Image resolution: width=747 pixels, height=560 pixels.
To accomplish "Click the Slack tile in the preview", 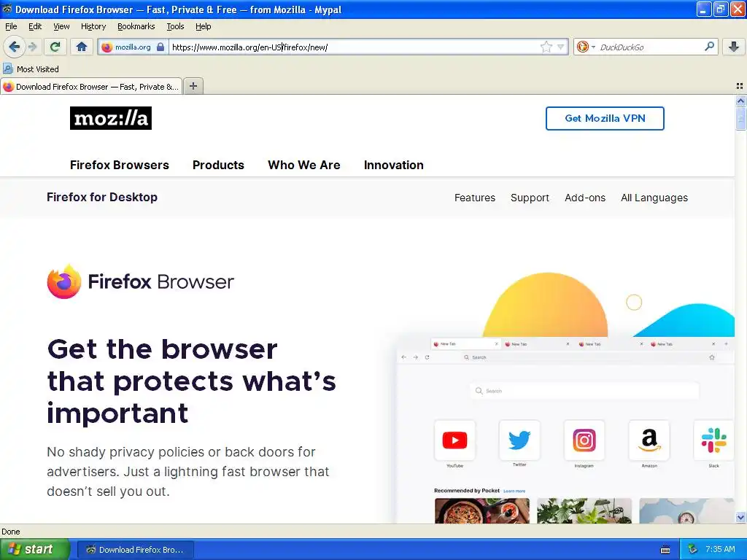I will pyautogui.click(x=713, y=440).
